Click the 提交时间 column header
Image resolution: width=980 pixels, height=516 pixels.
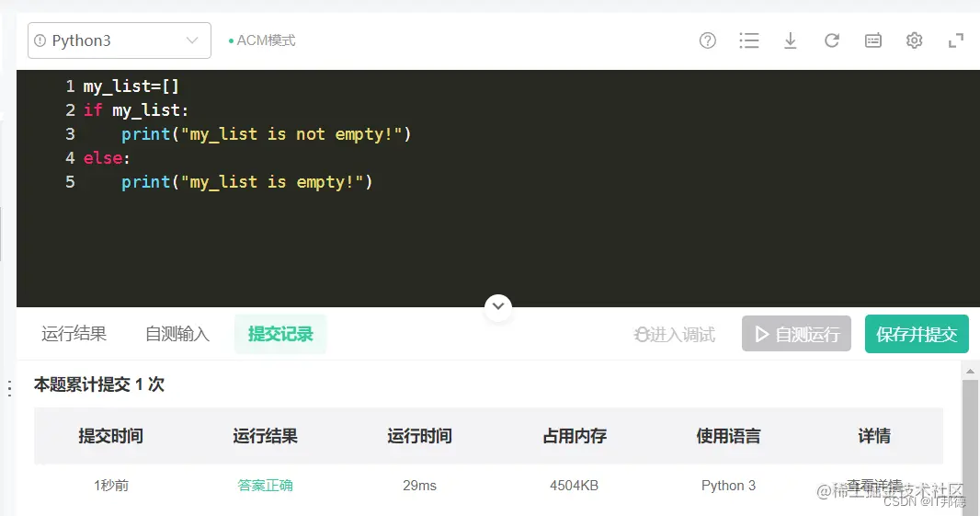coord(110,436)
